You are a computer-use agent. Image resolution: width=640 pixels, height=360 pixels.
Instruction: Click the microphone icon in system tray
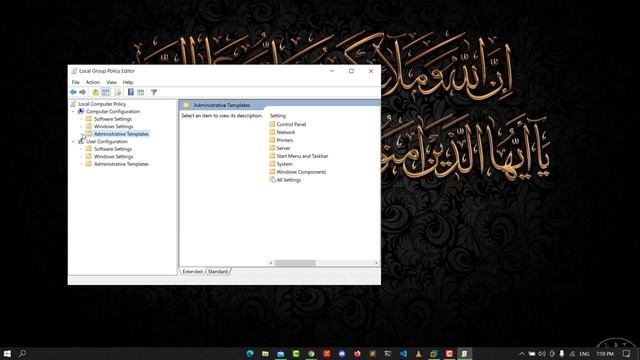coord(562,353)
